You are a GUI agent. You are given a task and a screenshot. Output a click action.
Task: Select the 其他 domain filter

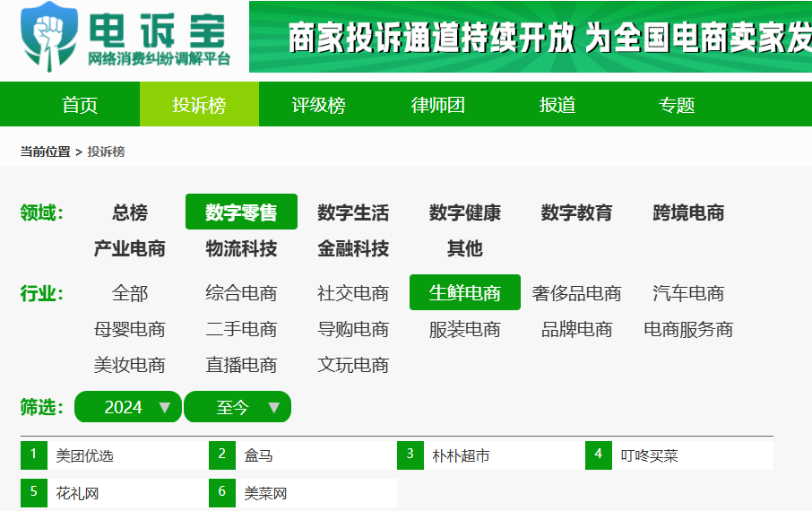click(465, 248)
